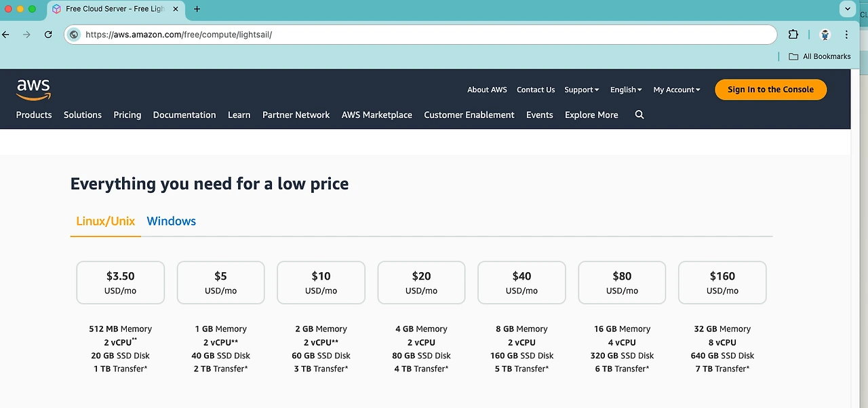The width and height of the screenshot is (868, 408).
Task: Click the 8 vCPU text
Action: click(x=722, y=342)
